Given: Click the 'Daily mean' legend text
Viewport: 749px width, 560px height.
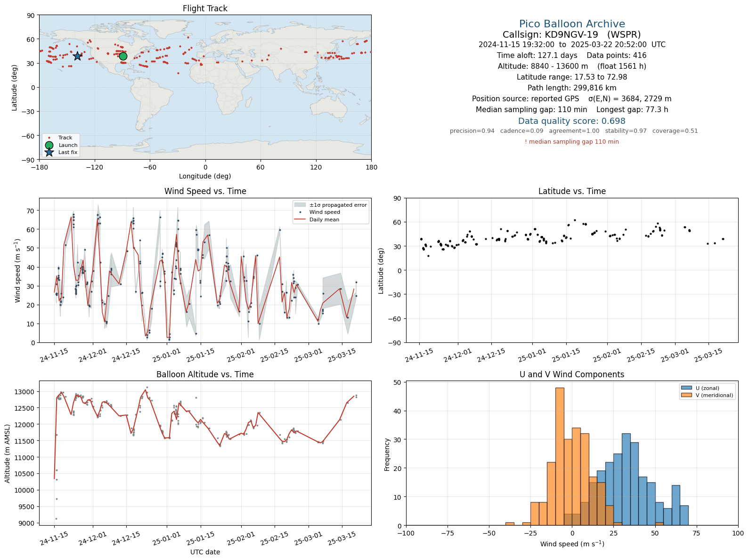Looking at the screenshot, I should (x=324, y=220).
